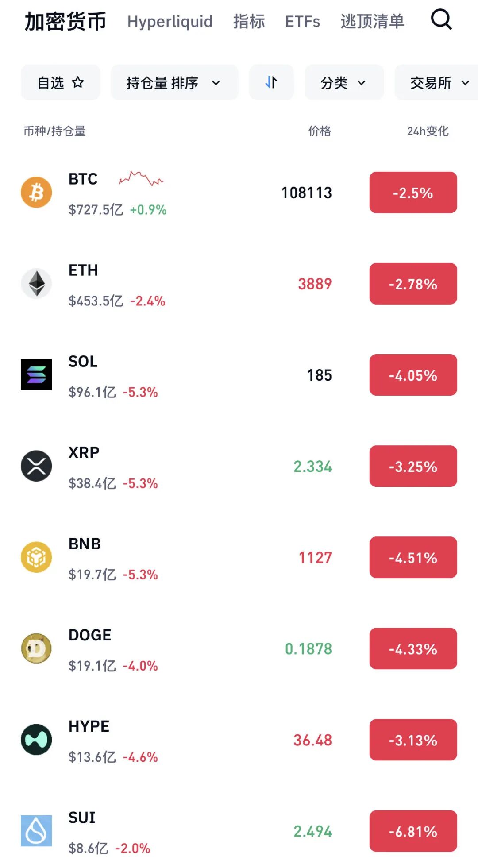Image resolution: width=478 pixels, height=868 pixels.
Task: Open the ETFs tab
Action: click(x=302, y=21)
